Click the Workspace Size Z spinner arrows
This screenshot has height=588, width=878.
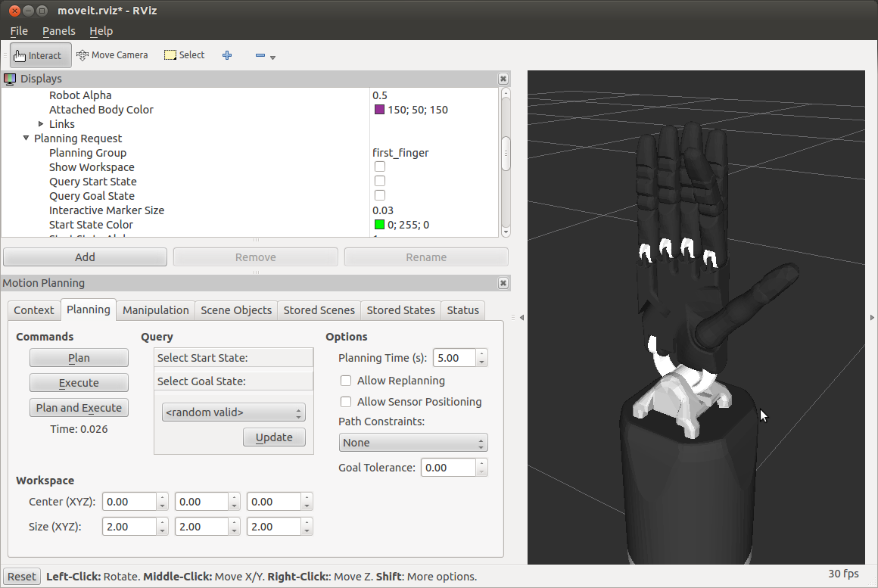pyautogui.click(x=307, y=527)
